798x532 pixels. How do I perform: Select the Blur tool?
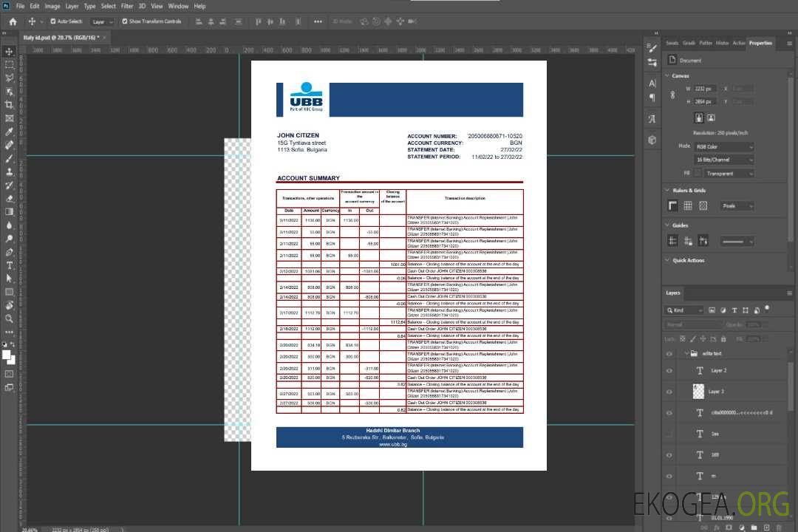(9, 225)
